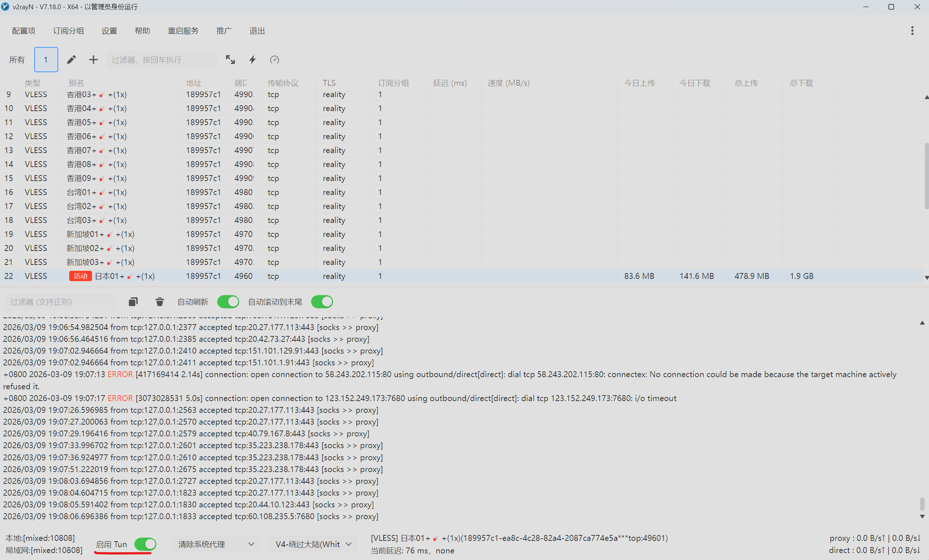The width and height of the screenshot is (929, 560).
Task: Open the 订阅分组 menu
Action: pyautogui.click(x=68, y=31)
